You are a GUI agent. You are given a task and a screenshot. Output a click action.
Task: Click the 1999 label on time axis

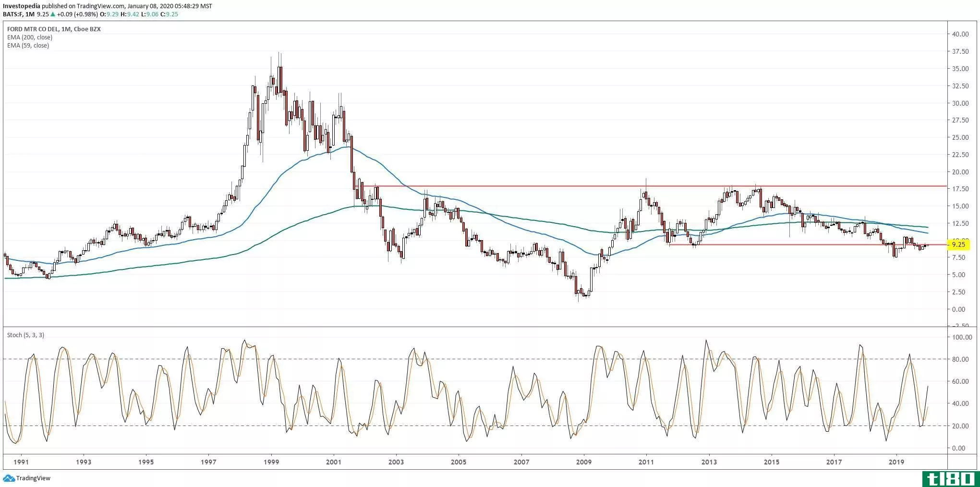coord(271,462)
